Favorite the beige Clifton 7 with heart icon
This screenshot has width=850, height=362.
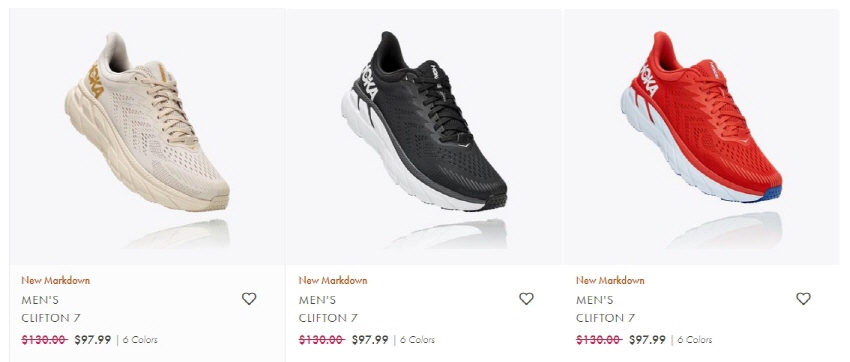249,299
